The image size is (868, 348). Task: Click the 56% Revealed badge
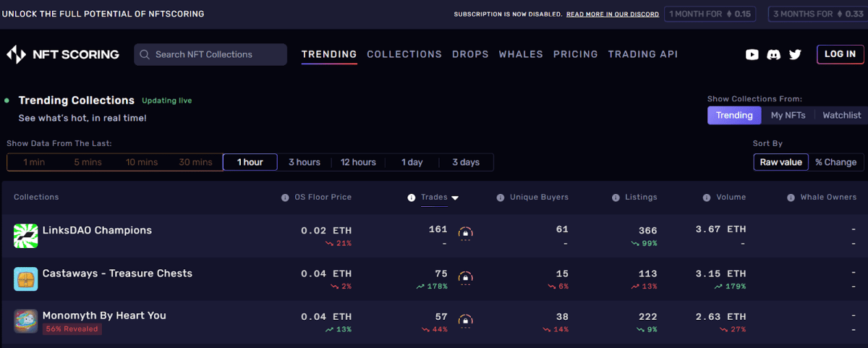tap(71, 328)
